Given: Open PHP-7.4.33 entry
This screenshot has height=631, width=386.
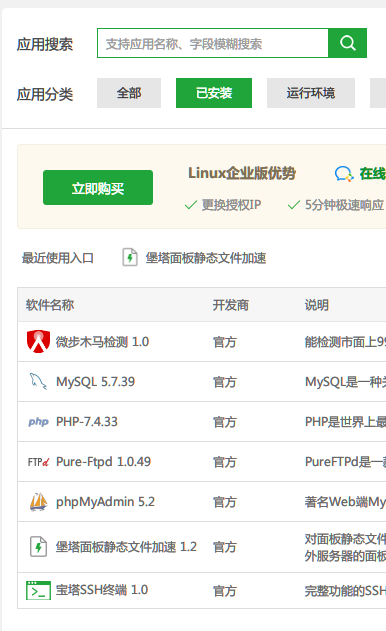Looking at the screenshot, I should 87,422.
